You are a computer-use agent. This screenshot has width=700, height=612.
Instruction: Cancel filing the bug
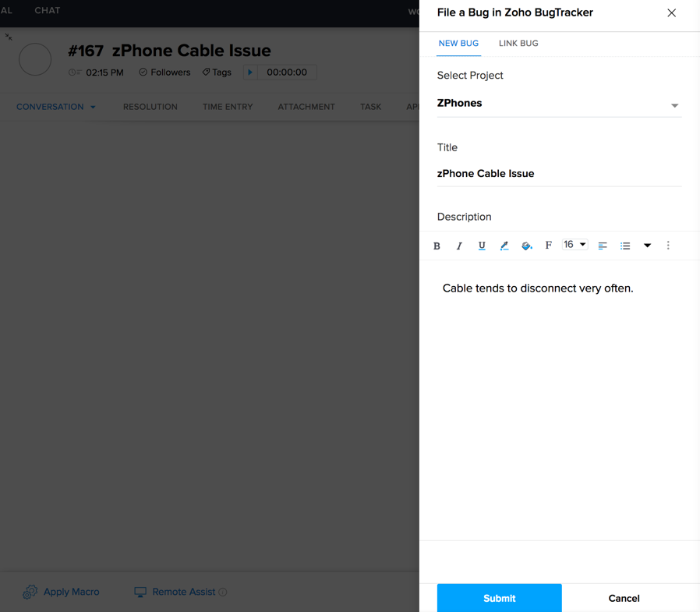[624, 598]
